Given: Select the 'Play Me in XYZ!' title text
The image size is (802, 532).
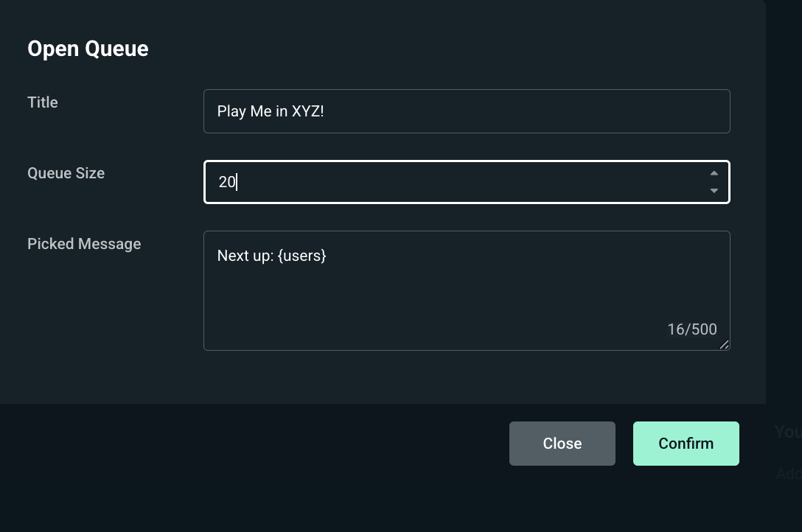Looking at the screenshot, I should [272, 111].
